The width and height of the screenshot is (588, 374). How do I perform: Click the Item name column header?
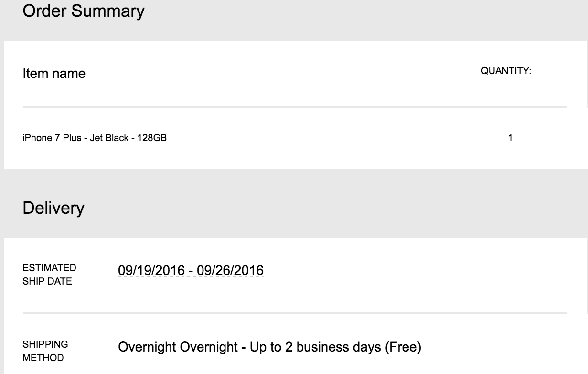(x=54, y=74)
